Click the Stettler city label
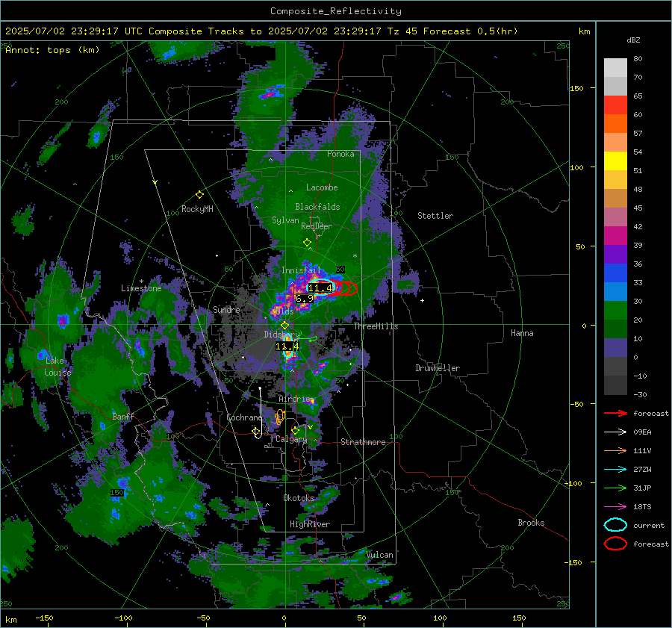 [435, 216]
